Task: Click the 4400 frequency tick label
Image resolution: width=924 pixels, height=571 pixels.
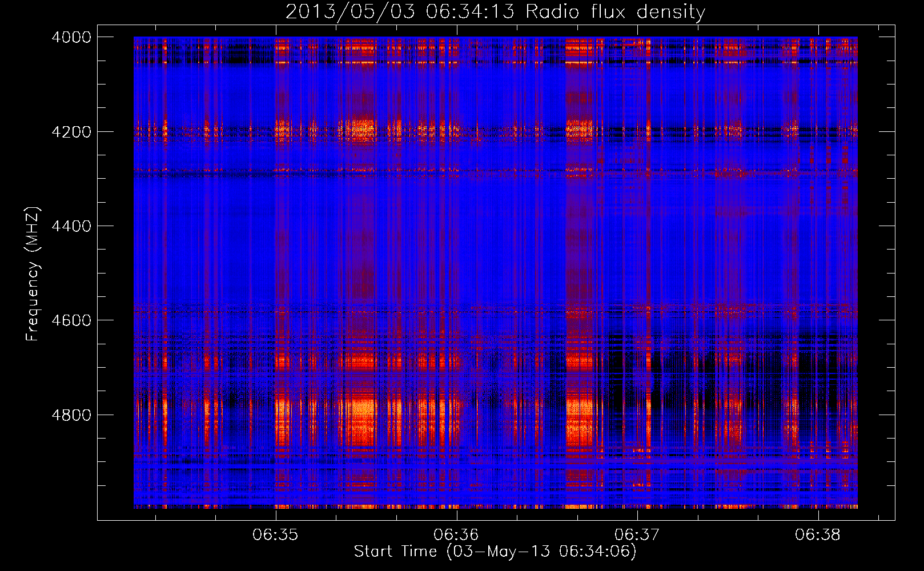Action: point(71,226)
